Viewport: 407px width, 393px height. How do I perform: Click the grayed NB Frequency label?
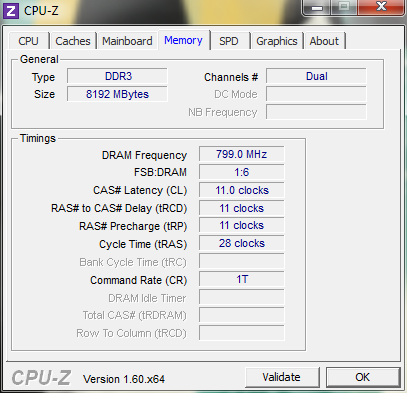(223, 112)
